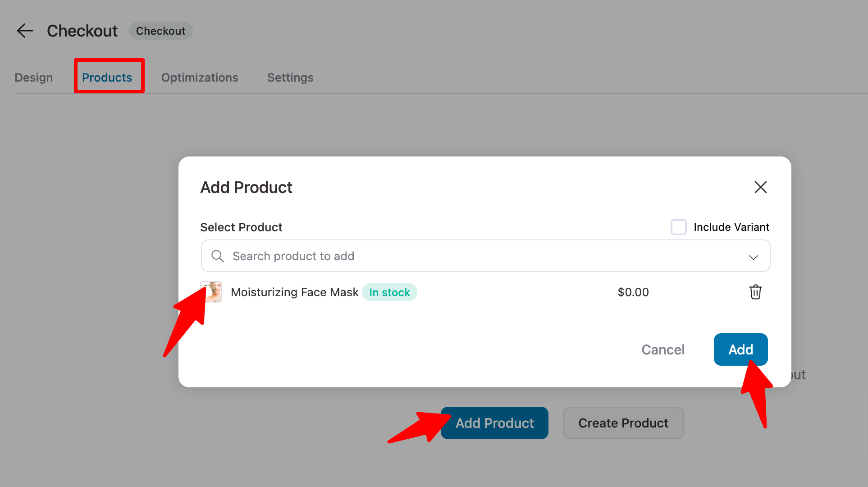Image resolution: width=868 pixels, height=487 pixels.
Task: Click the In stock status badge
Action: tap(389, 292)
